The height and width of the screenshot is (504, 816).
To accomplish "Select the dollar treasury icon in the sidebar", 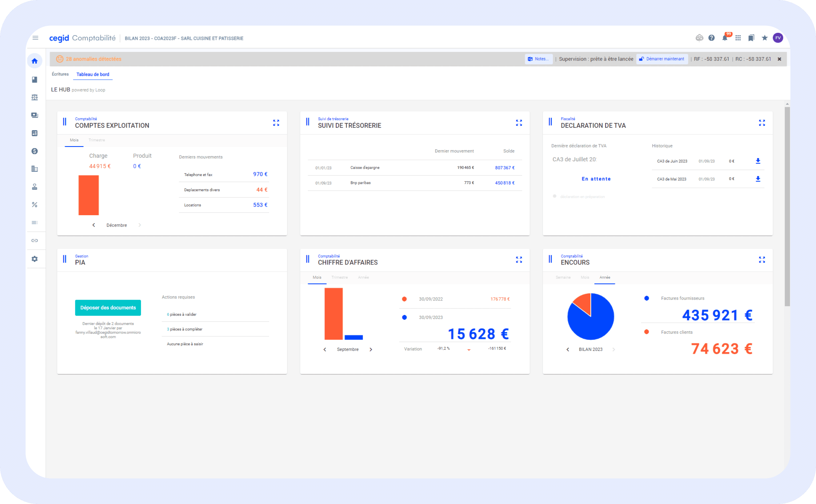I will tap(35, 151).
